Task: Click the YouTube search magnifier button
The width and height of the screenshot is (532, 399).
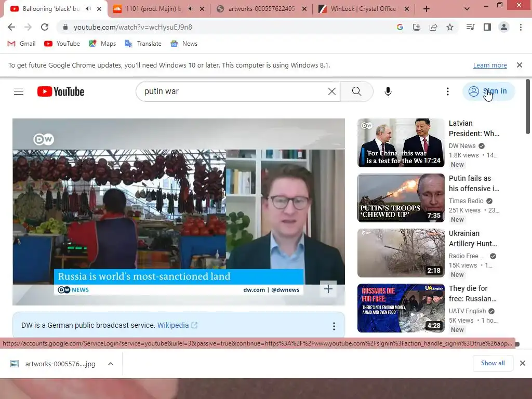Action: click(x=356, y=91)
